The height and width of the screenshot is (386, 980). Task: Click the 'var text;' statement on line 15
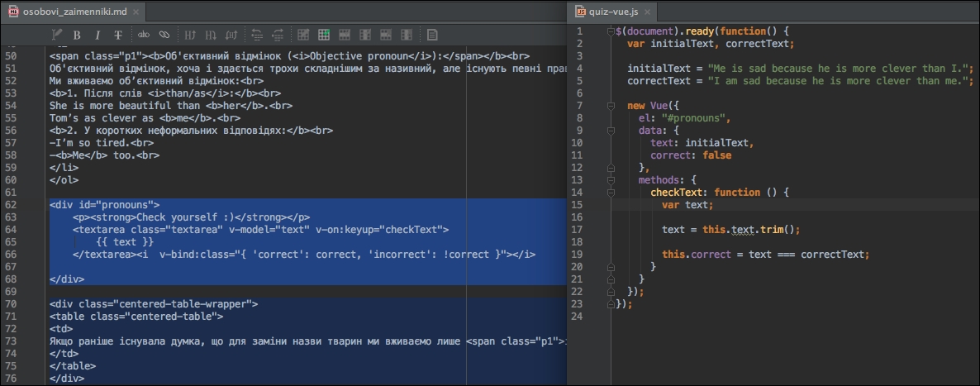pos(687,205)
